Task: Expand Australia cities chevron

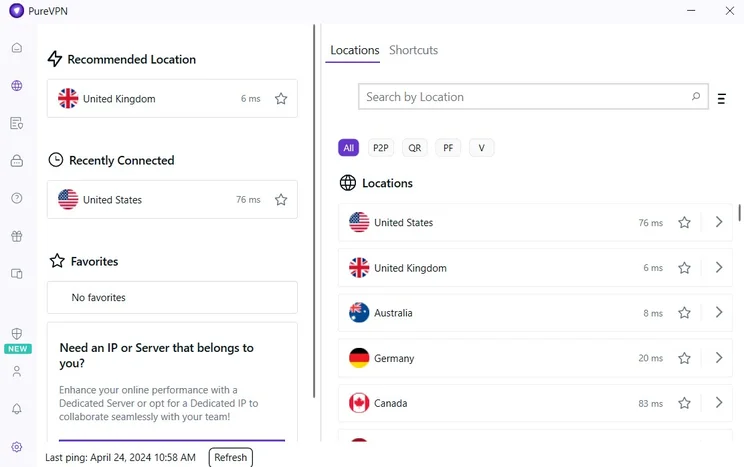Action: [719, 312]
